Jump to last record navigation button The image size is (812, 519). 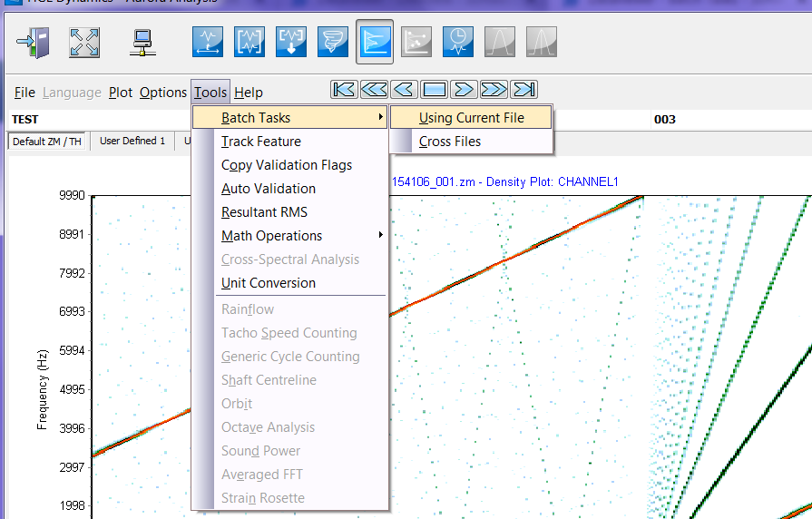[x=523, y=90]
